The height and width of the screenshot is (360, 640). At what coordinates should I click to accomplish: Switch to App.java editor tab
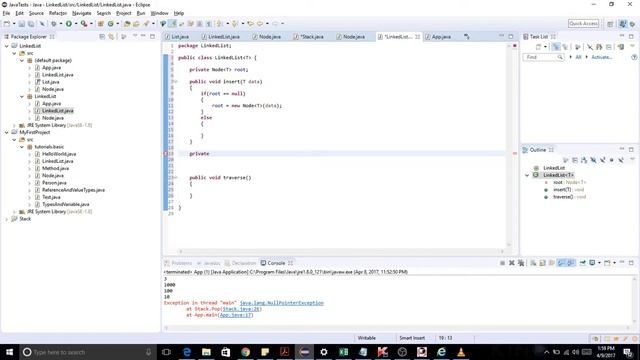[438, 37]
